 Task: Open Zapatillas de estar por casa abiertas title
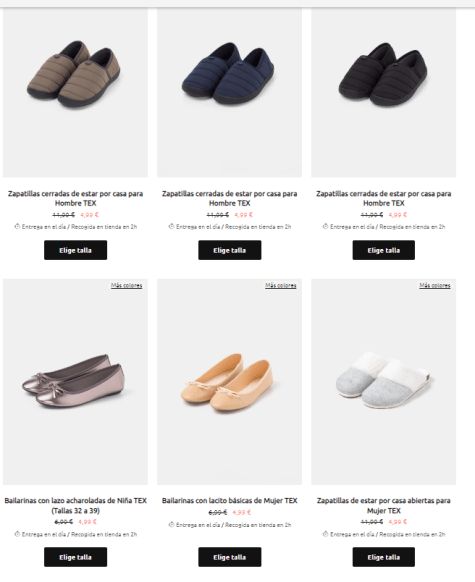(384, 506)
